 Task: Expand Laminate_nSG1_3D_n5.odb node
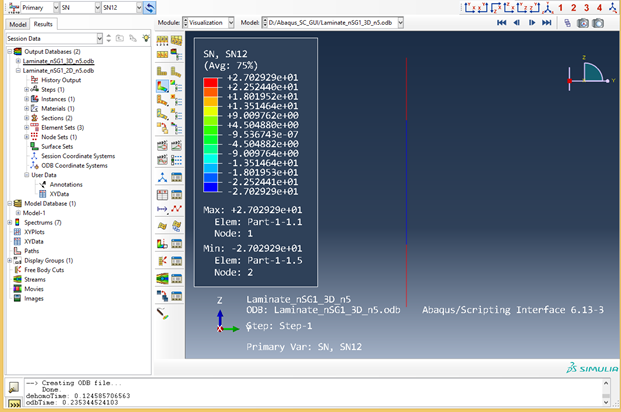click(x=18, y=61)
